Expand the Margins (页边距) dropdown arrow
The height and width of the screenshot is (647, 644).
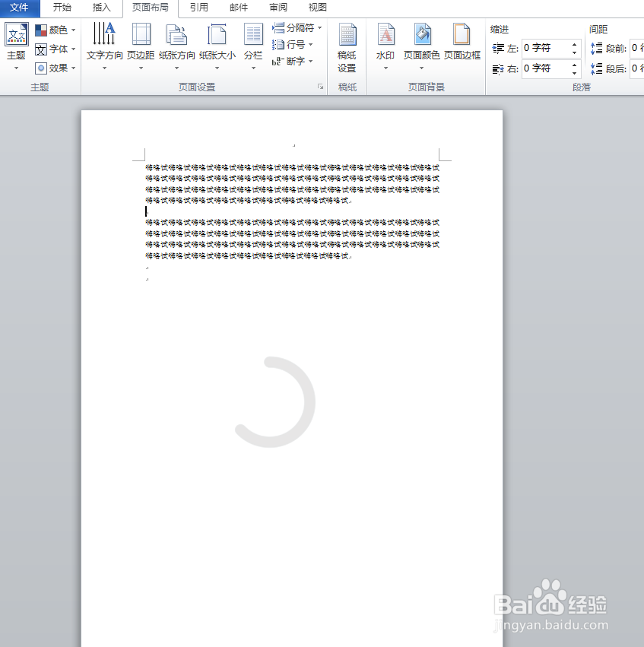(141, 68)
